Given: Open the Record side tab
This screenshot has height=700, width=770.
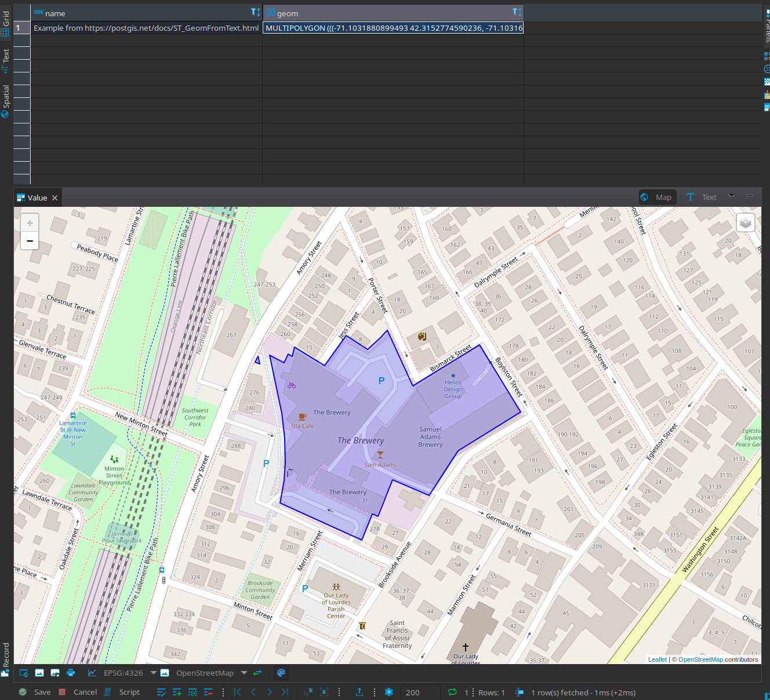Looking at the screenshot, I should (5, 659).
